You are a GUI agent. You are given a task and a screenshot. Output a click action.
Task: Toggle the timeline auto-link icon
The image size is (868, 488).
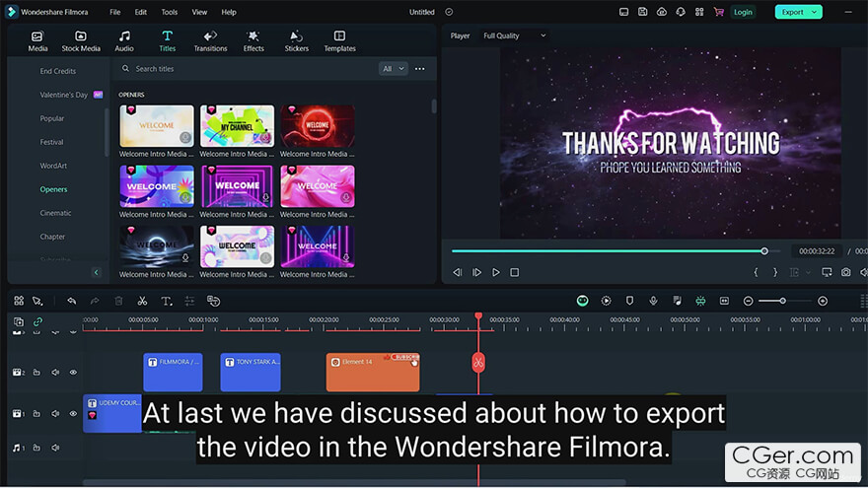[x=37, y=321]
